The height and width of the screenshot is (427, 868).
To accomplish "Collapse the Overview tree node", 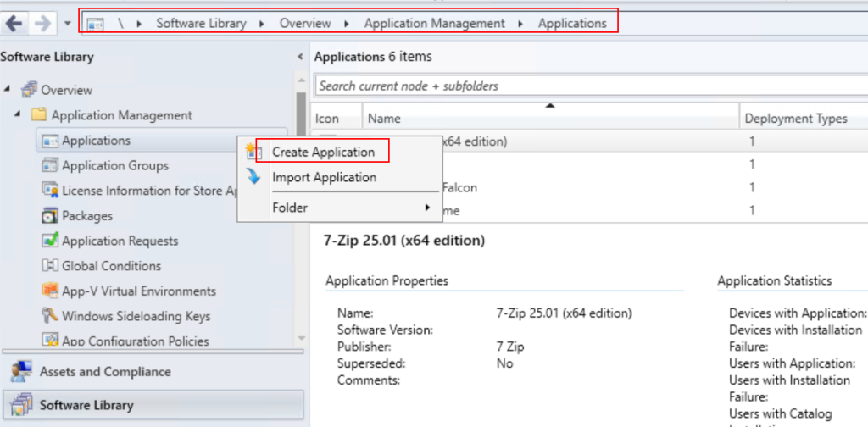I will (x=8, y=90).
